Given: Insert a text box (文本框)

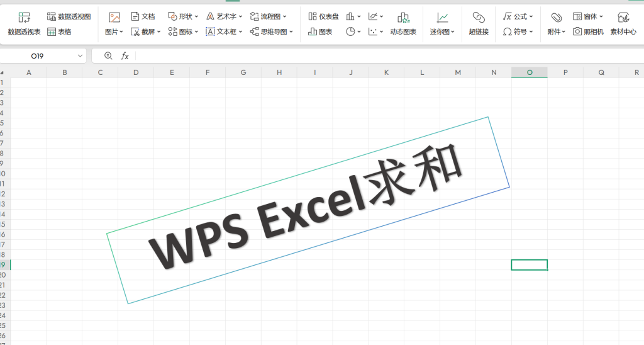Looking at the screenshot, I should [x=221, y=31].
